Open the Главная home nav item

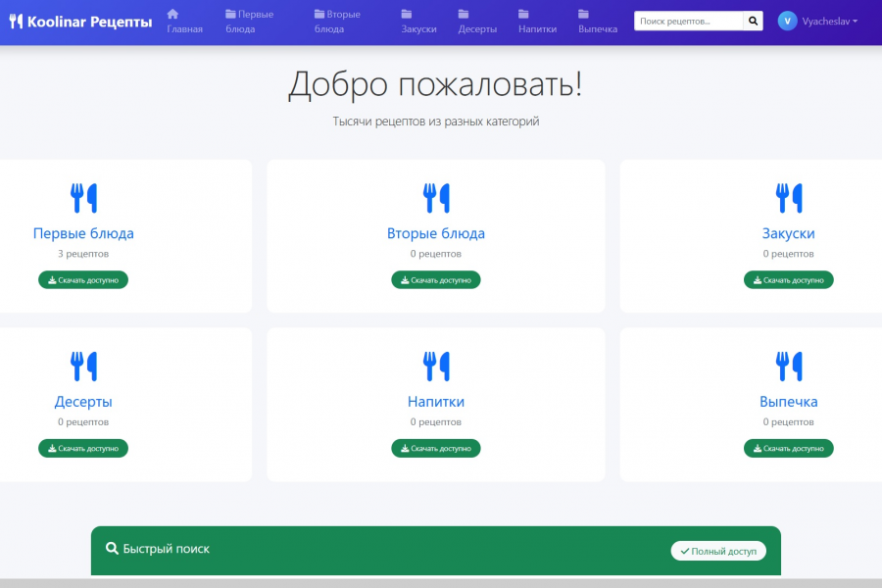(x=184, y=22)
